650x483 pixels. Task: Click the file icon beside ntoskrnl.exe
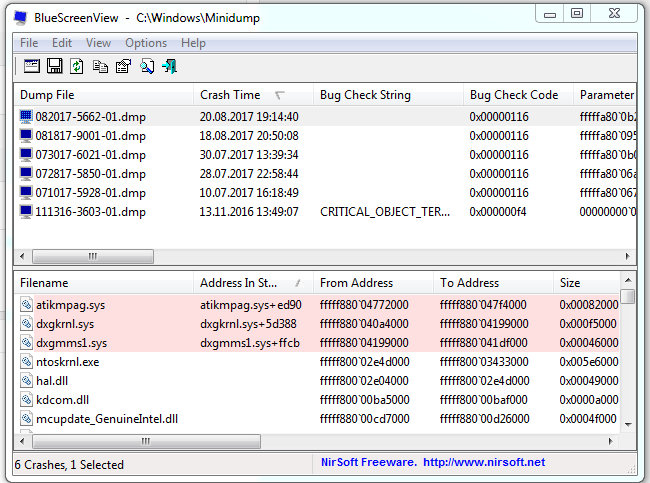tap(27, 362)
